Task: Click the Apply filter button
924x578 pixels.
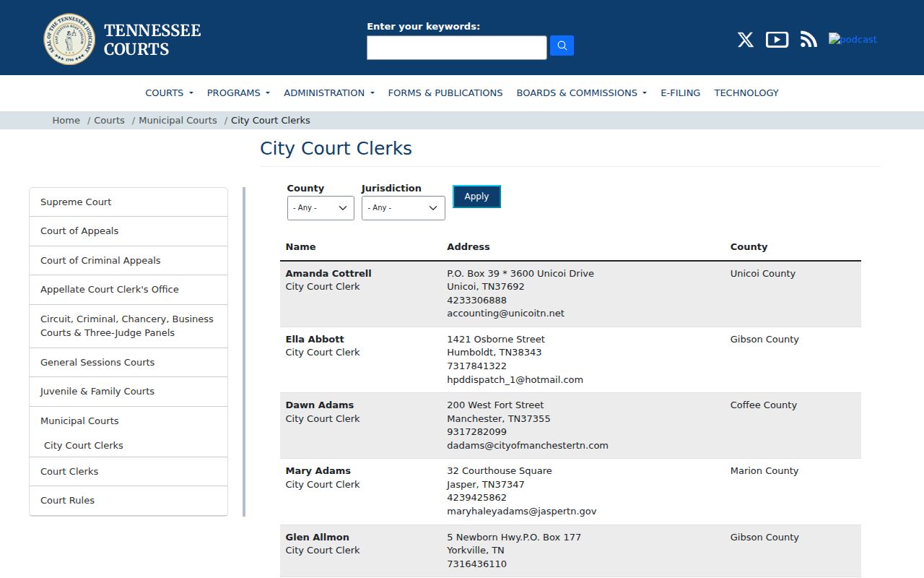Action: [476, 197]
